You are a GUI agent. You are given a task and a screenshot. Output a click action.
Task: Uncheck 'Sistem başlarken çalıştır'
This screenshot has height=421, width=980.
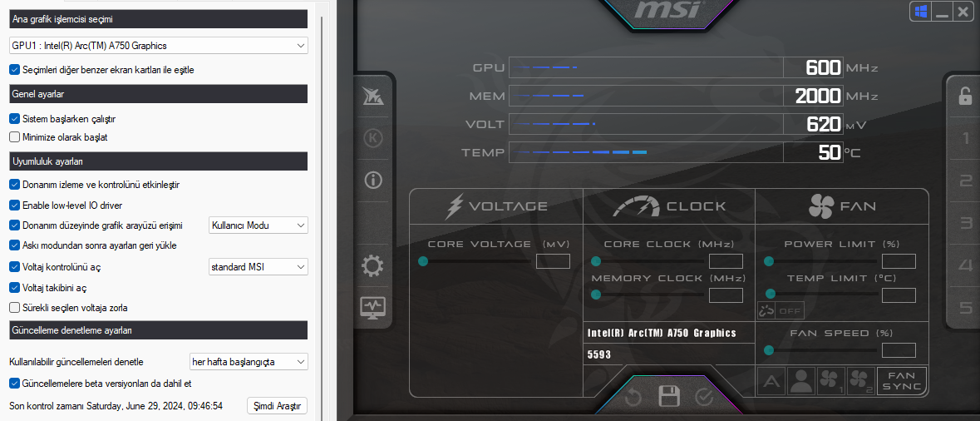pos(14,118)
